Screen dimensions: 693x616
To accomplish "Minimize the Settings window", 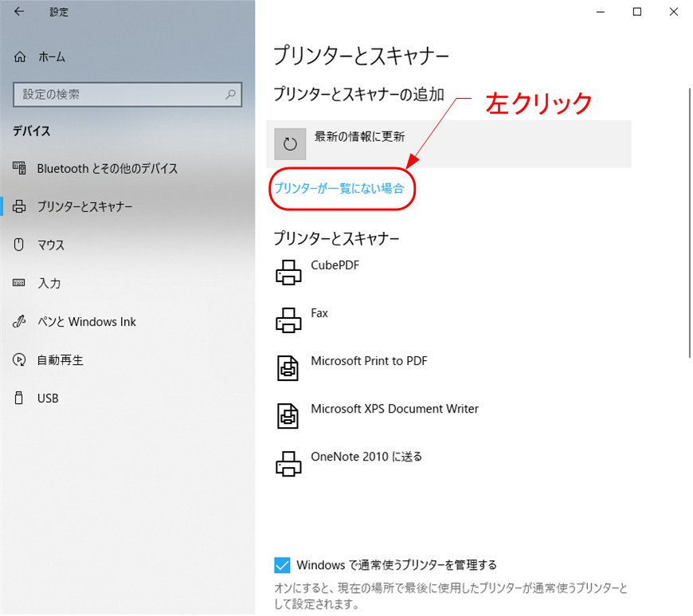I will (x=600, y=11).
